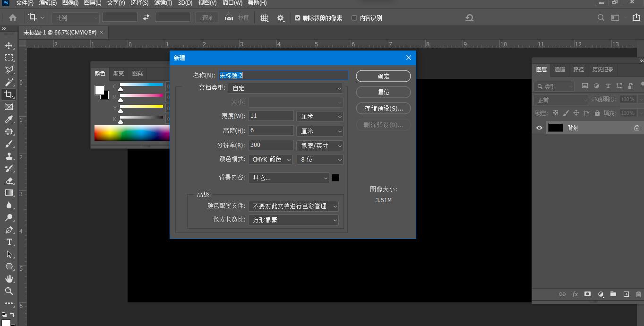Open resolution unit 像素/英寸 dropdown

pyautogui.click(x=319, y=146)
